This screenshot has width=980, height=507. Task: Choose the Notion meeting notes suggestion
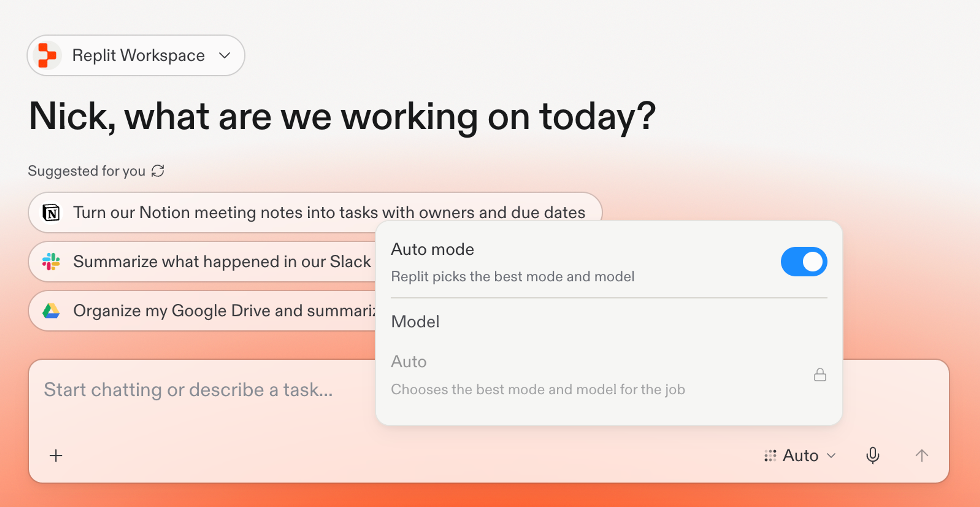pyautogui.click(x=315, y=213)
